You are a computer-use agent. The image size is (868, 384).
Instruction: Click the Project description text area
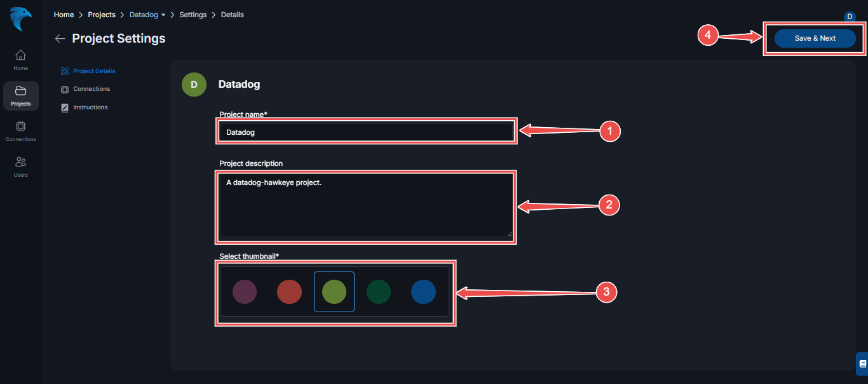point(365,206)
